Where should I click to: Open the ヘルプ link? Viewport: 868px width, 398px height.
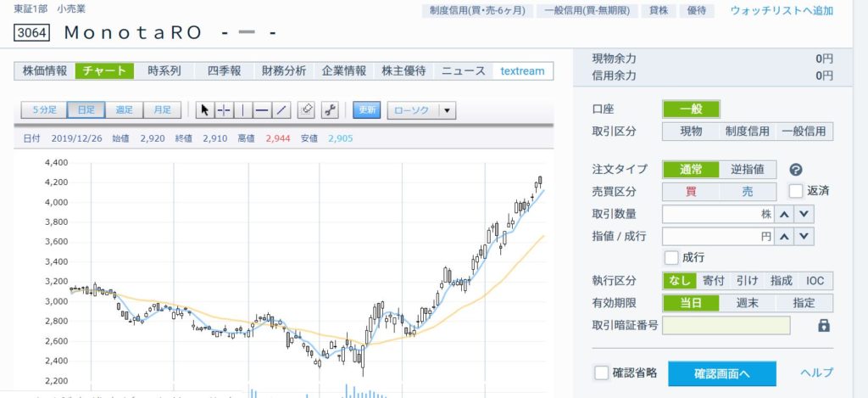pyautogui.click(x=816, y=373)
